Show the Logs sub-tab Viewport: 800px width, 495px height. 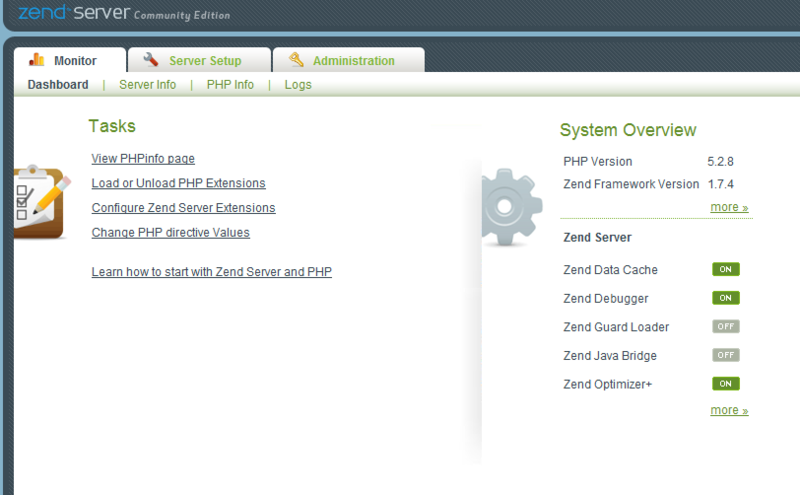pyautogui.click(x=298, y=85)
